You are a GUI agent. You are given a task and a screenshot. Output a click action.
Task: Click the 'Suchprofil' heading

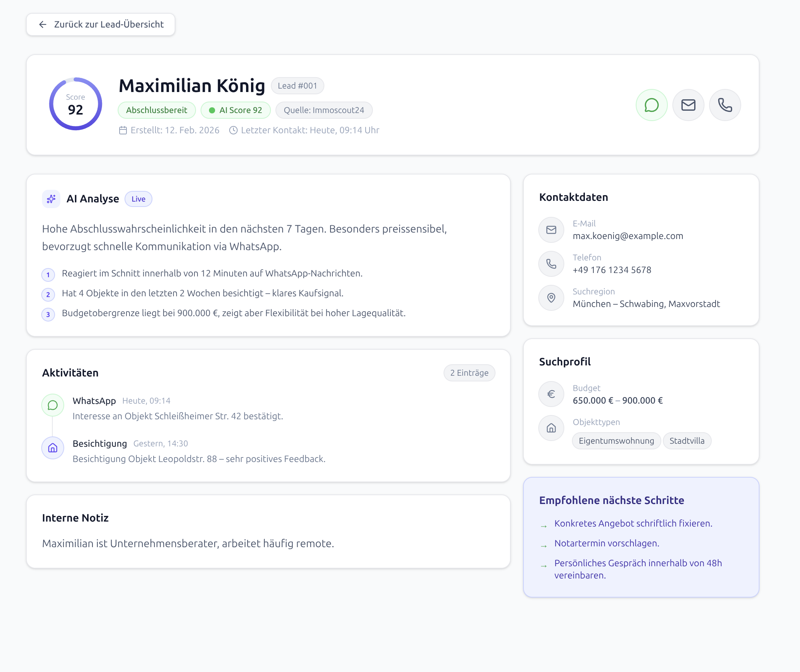pos(565,362)
